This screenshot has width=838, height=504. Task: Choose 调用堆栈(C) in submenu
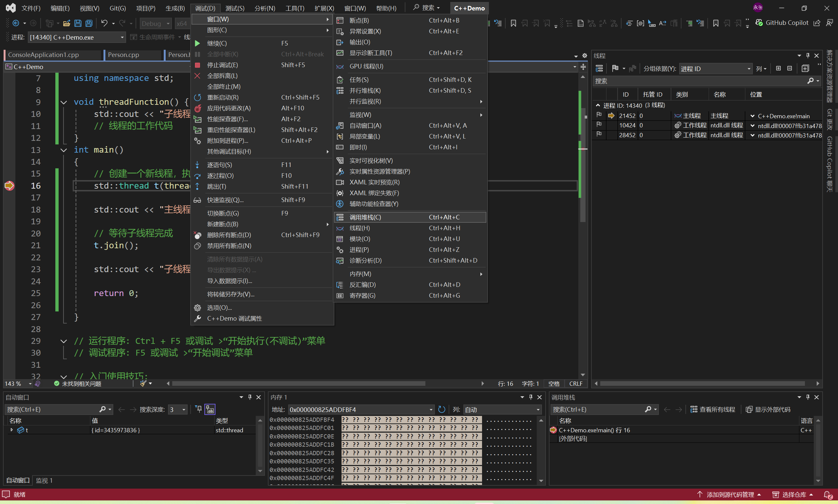pyautogui.click(x=411, y=217)
